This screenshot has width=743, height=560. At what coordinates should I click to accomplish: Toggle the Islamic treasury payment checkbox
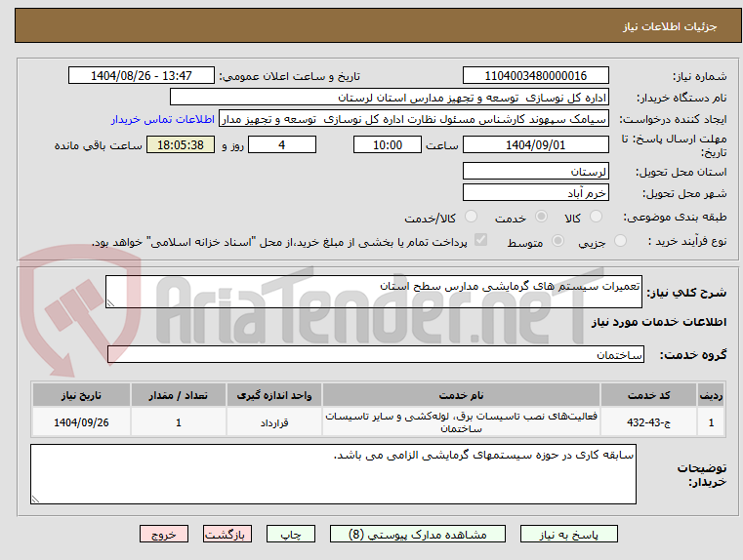tap(480, 240)
